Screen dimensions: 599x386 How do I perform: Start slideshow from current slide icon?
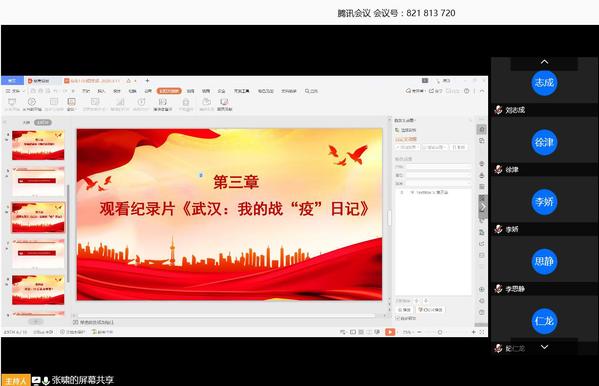tap(32, 102)
